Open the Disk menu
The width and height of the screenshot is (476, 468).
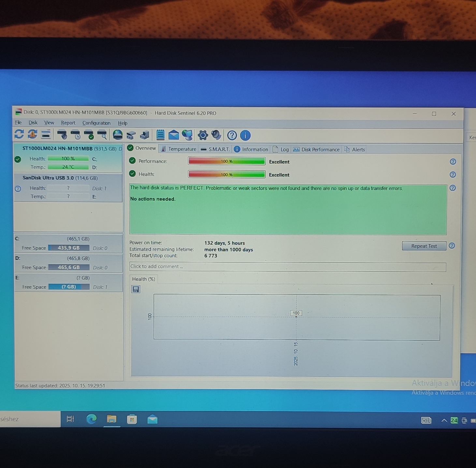33,123
